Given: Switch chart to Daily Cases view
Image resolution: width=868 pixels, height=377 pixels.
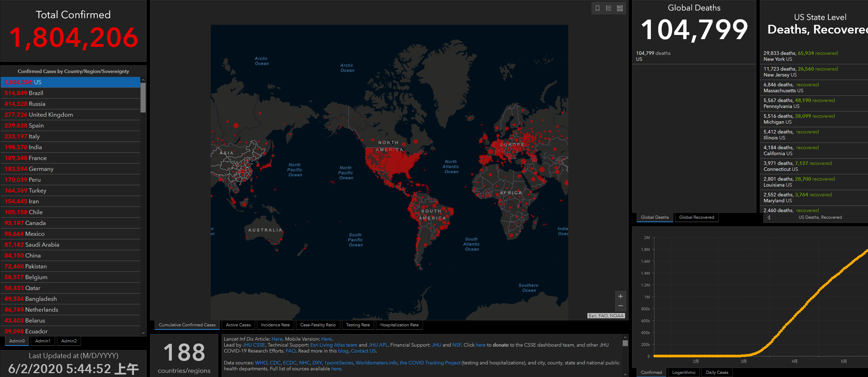Looking at the screenshot, I should click(717, 372).
